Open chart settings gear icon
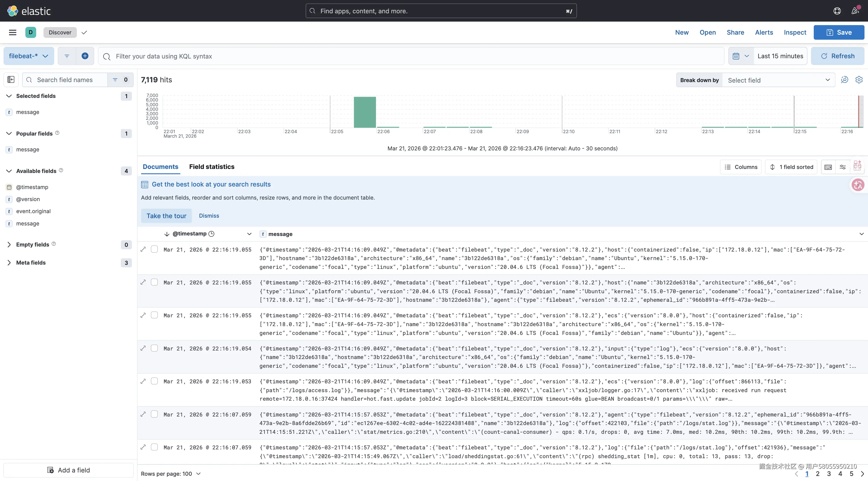 tap(858, 80)
